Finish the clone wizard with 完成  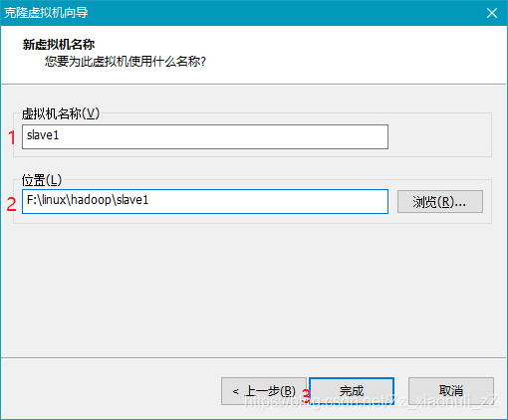click(352, 391)
